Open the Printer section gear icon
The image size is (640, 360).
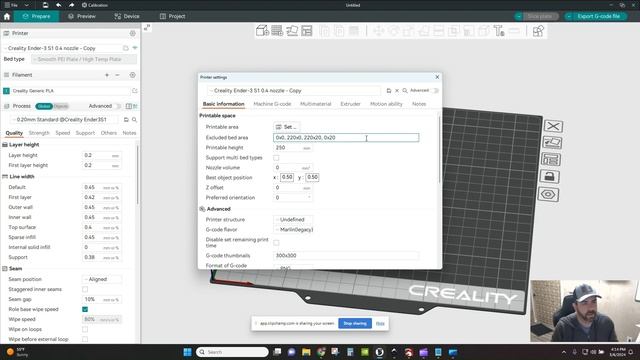(x=133, y=33)
